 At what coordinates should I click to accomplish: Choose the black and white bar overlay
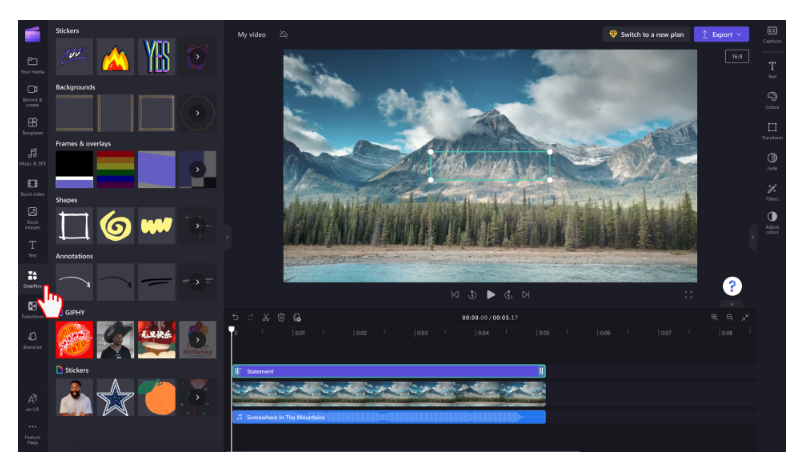point(74,169)
